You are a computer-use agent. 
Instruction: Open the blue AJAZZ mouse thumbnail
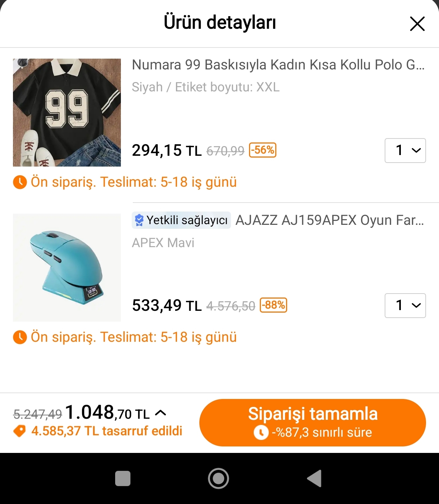pyautogui.click(x=67, y=268)
